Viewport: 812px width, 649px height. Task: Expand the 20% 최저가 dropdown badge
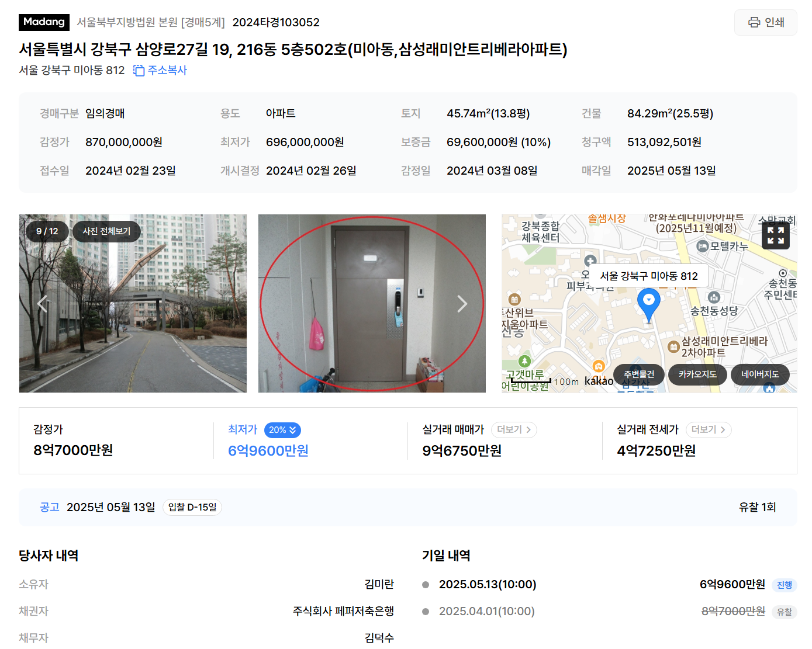(282, 430)
